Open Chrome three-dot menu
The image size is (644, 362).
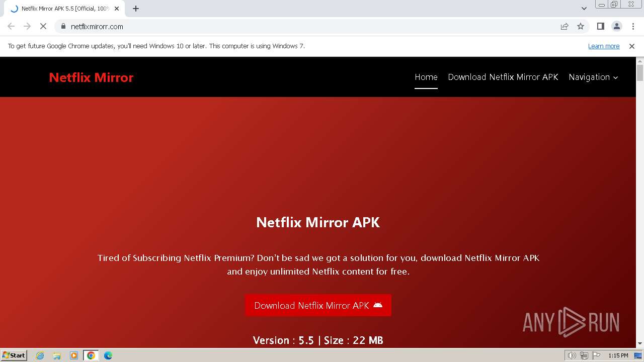pos(632,26)
